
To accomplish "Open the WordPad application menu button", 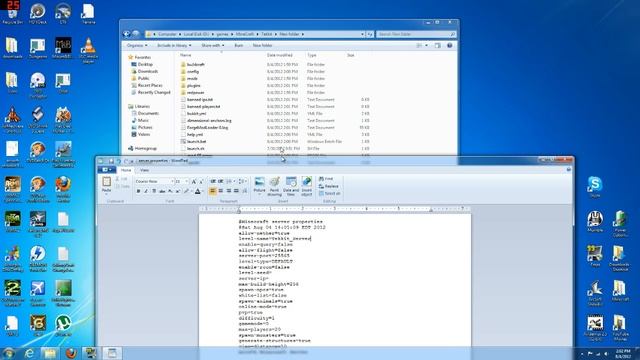I will (x=107, y=169).
